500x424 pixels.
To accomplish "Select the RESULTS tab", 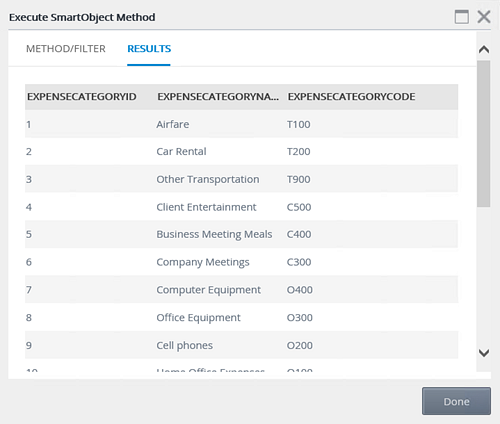I will coord(149,49).
